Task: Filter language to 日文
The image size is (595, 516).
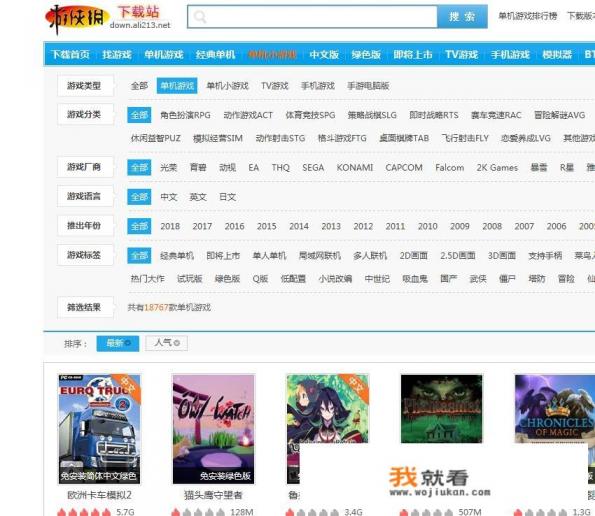Action: [x=228, y=197]
